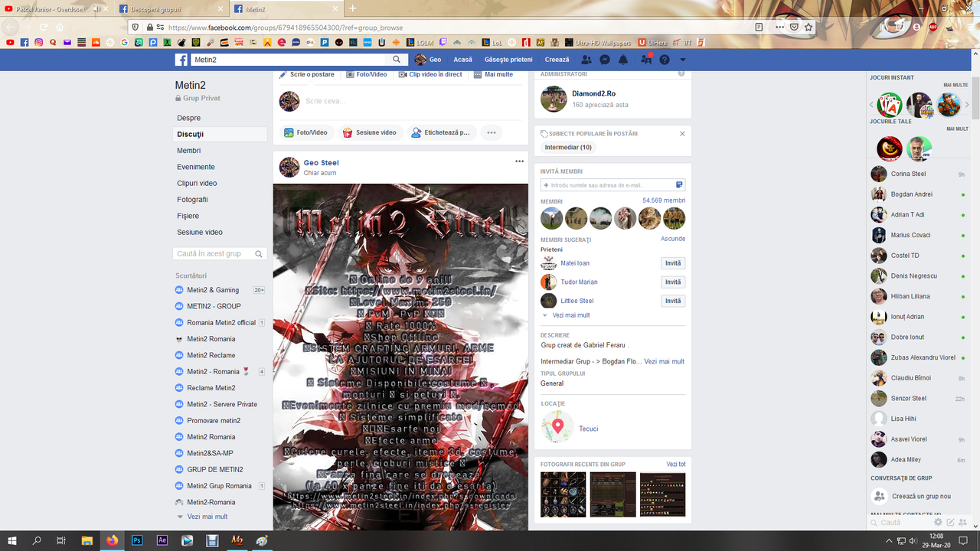Screen dimensions: 980x551
Task: Invite Tudor Marian to group
Action: pos(673,282)
